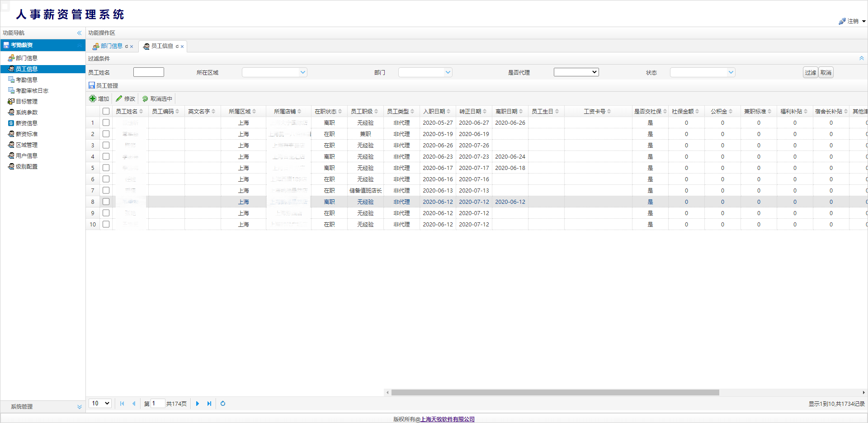
Task: Go to the next page arrow
Action: (x=198, y=404)
